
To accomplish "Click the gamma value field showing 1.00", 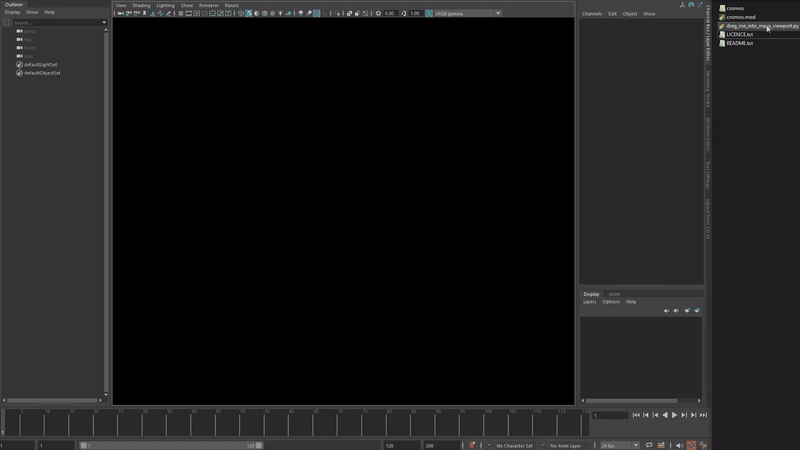I will coord(416,13).
